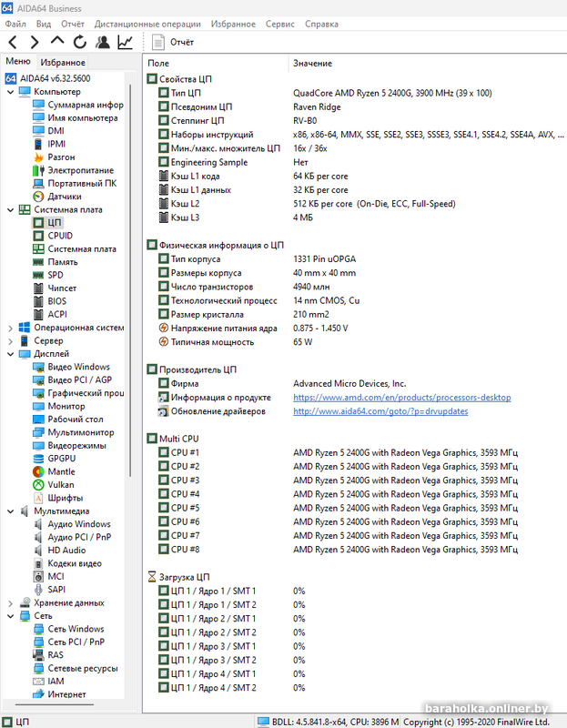This screenshot has height=728, width=567.
Task: Collapse the Мультимедиа tree node
Action: pyautogui.click(x=10, y=511)
